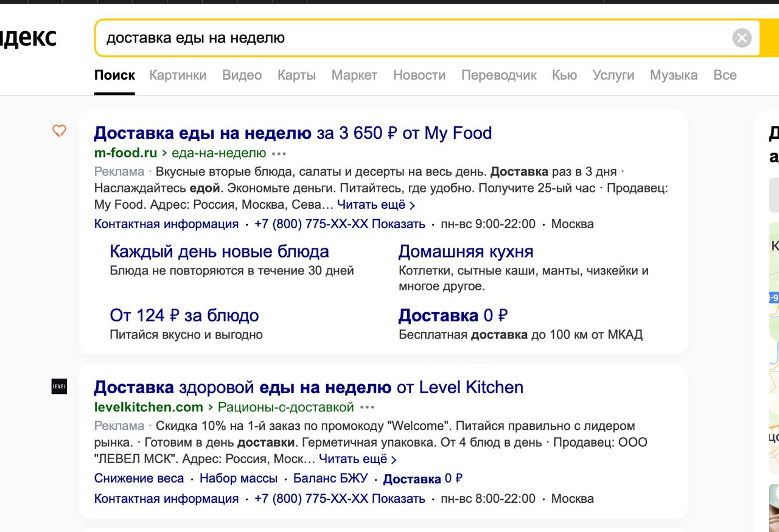Open the Level Kitchen ad headline link
Image resolution: width=779 pixels, height=532 pixels.
(x=309, y=387)
